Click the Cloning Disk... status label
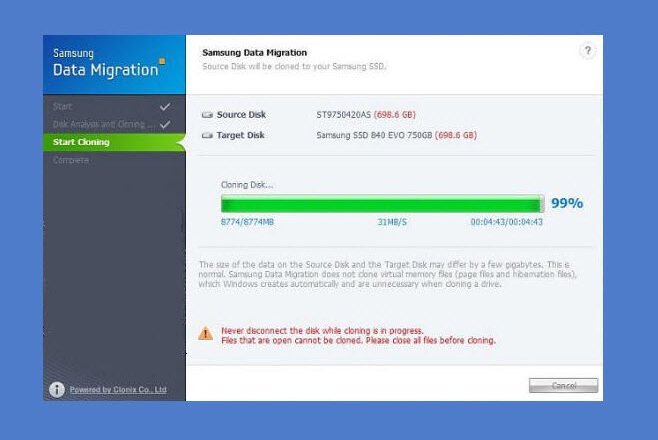The width and height of the screenshot is (658, 440). click(x=247, y=185)
